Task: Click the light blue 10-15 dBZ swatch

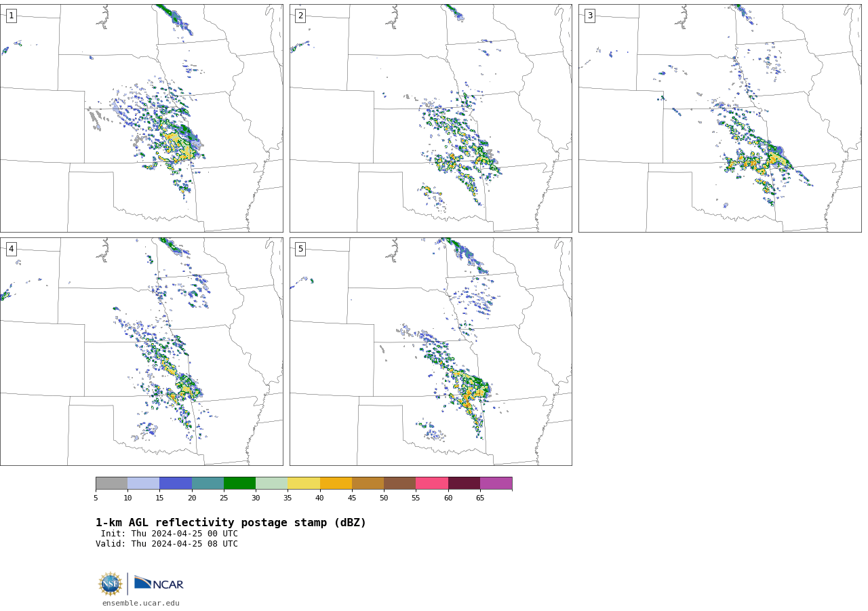Action: pyautogui.click(x=143, y=483)
